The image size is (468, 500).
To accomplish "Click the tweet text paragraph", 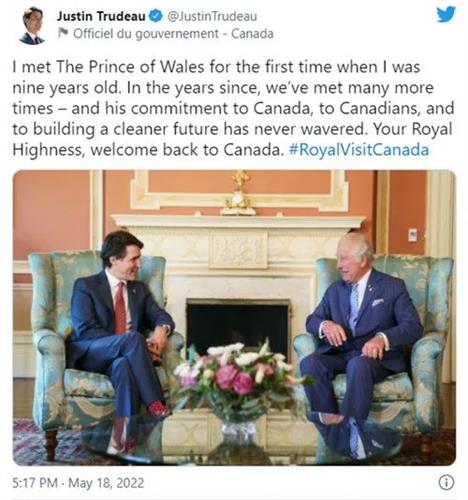I will click(233, 108).
